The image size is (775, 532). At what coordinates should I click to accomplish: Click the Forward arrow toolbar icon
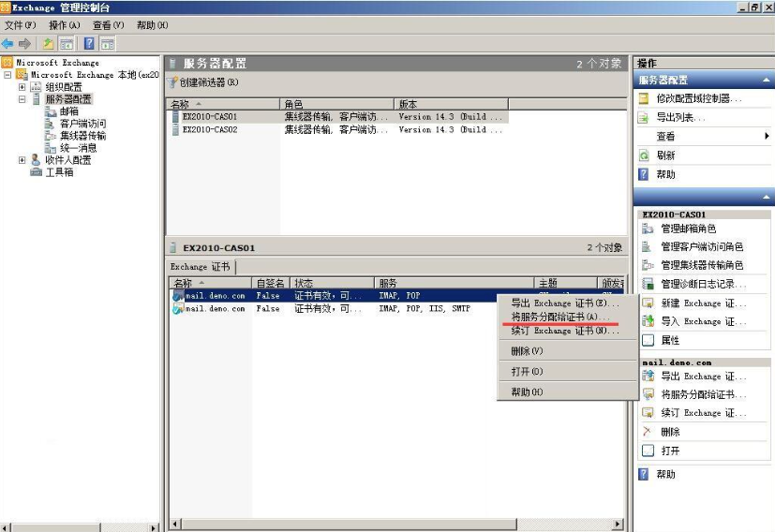pyautogui.click(x=24, y=44)
